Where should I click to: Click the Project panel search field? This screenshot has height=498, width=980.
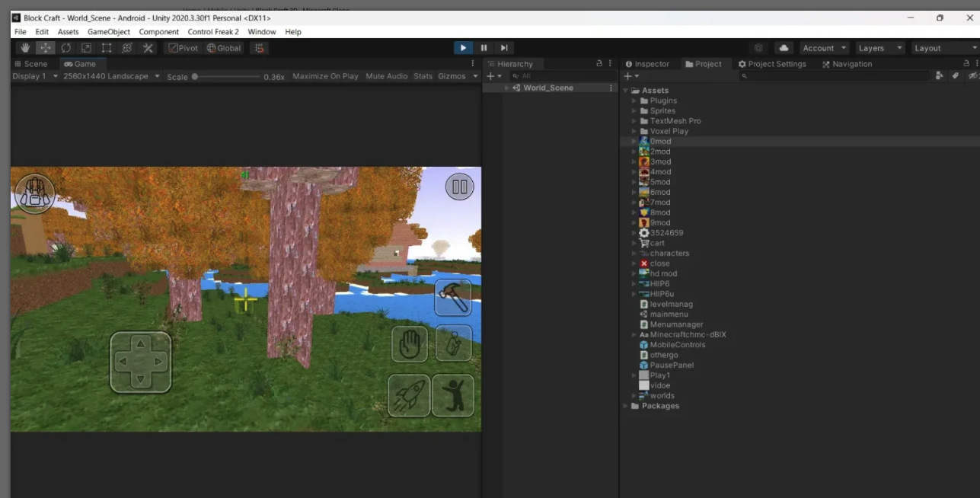point(835,76)
